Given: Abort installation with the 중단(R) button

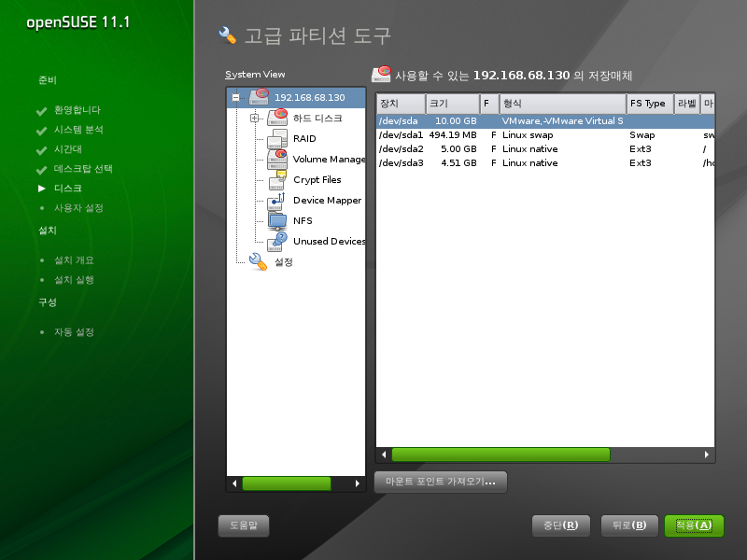Looking at the screenshot, I should tap(561, 525).
